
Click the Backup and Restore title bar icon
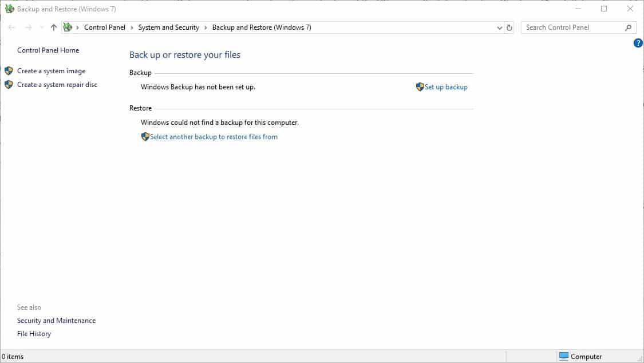tap(9, 9)
